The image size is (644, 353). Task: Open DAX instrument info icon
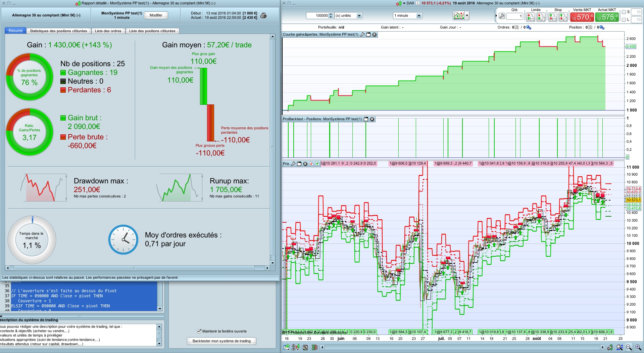[418, 3]
